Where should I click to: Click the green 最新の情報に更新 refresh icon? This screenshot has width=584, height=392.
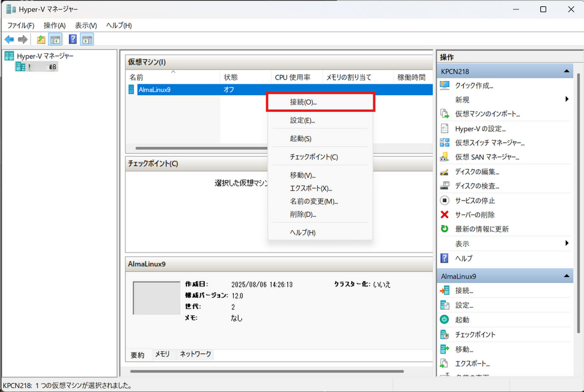[444, 229]
